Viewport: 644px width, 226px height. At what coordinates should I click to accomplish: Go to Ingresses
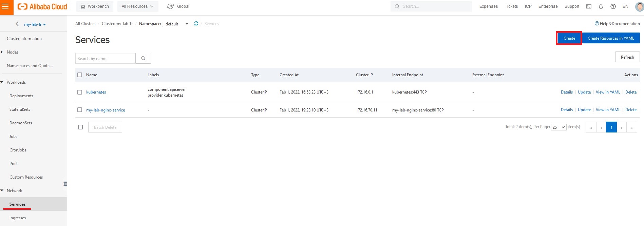point(18,218)
